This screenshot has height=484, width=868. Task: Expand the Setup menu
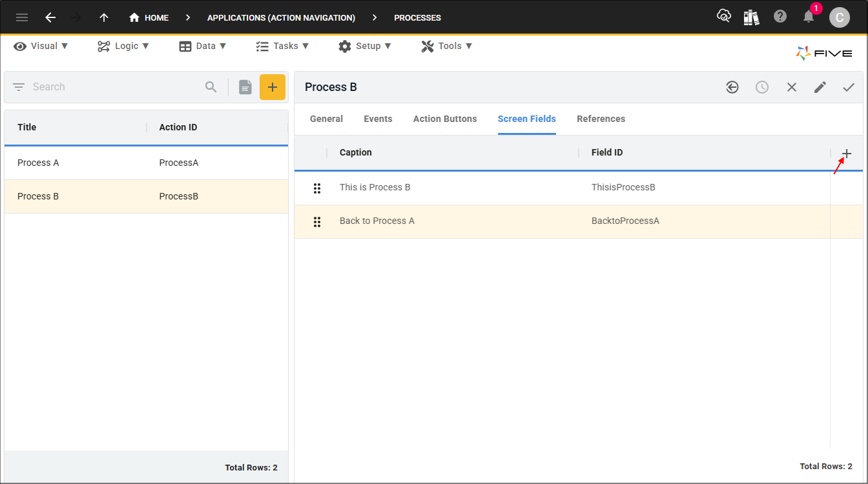click(x=365, y=46)
